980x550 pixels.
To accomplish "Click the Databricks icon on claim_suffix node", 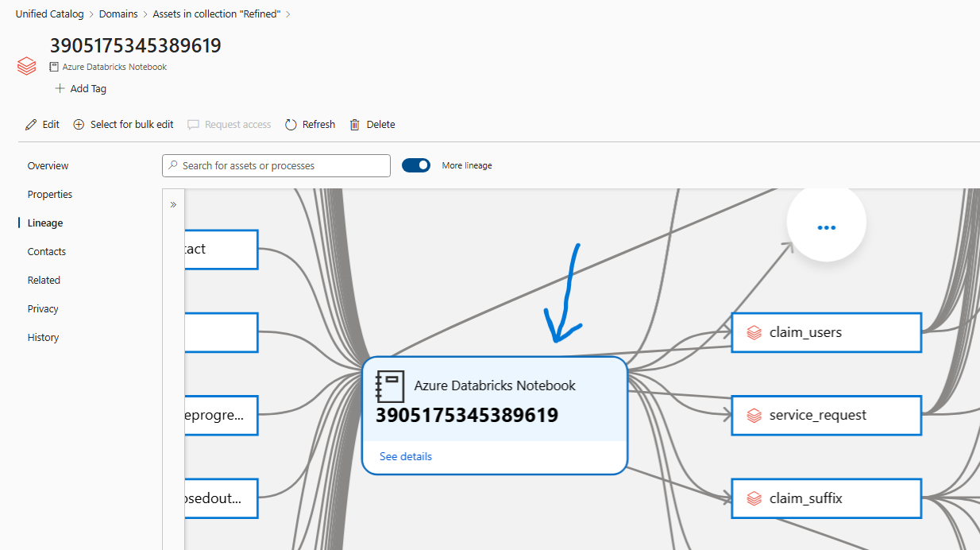I will click(754, 498).
